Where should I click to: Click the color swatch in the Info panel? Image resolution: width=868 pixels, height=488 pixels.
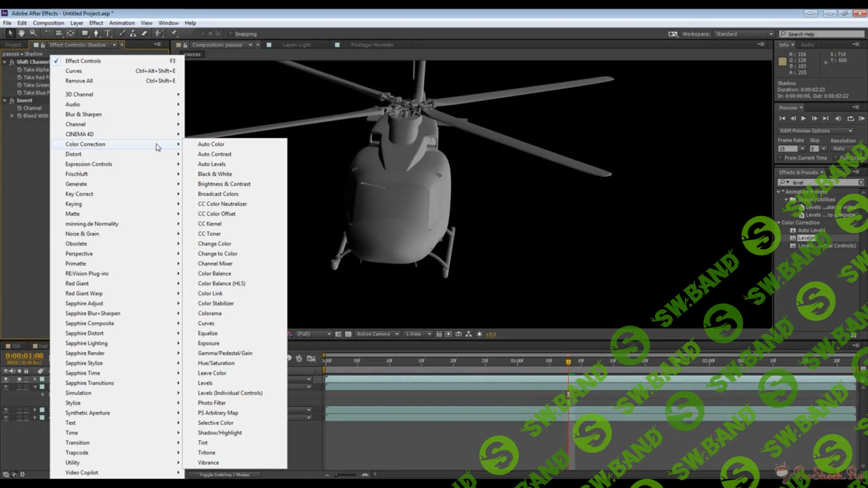click(782, 61)
